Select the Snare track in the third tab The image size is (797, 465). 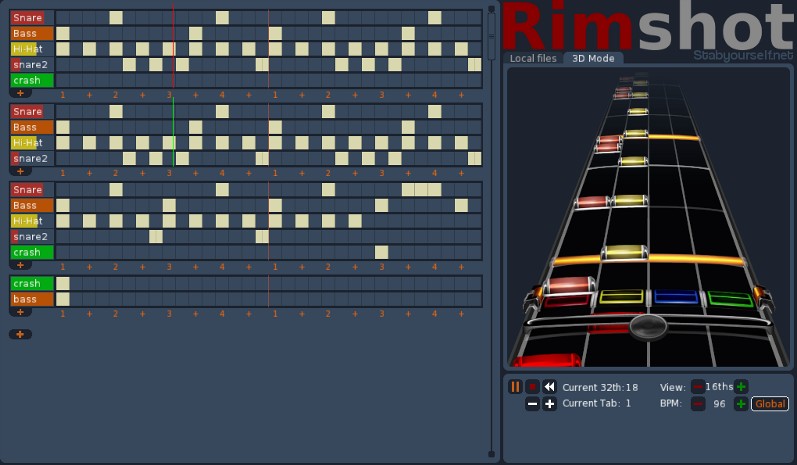[x=32, y=190]
